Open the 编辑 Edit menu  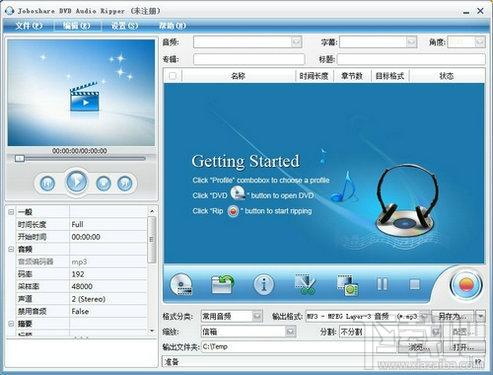pos(77,26)
